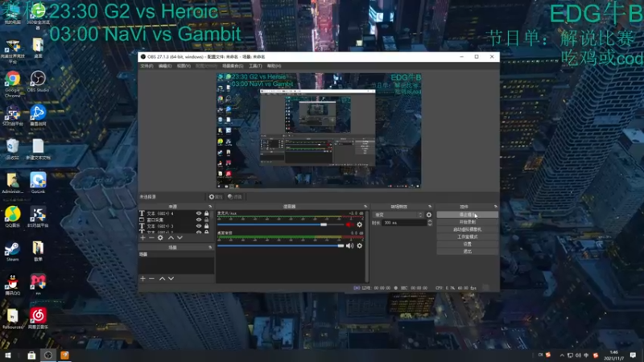The height and width of the screenshot is (362, 644).
Task: Open the Recycle Bin desktop icon
Action: pyautogui.click(x=12, y=149)
